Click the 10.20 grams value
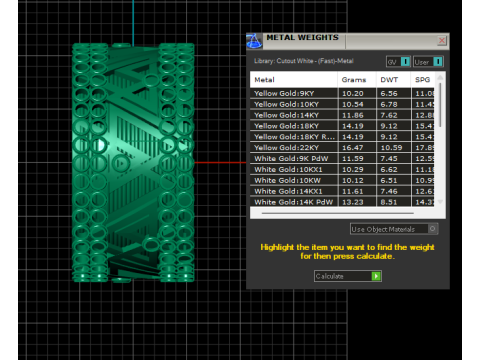The width and height of the screenshot is (480, 360). (x=353, y=94)
